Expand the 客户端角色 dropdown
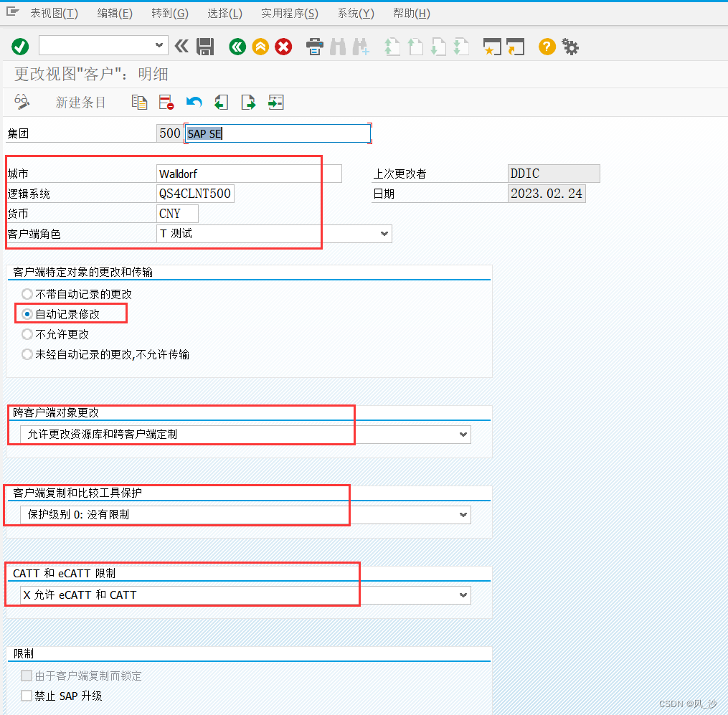 [384, 234]
